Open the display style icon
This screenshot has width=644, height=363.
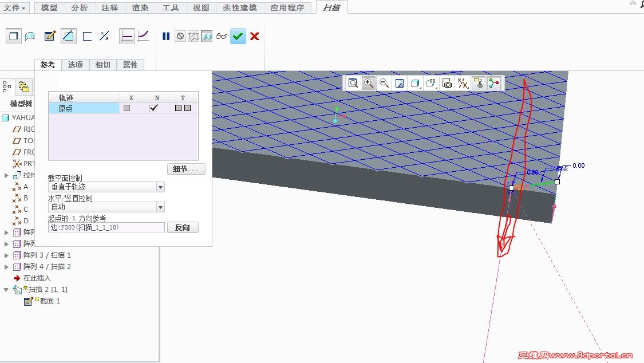coord(415,84)
